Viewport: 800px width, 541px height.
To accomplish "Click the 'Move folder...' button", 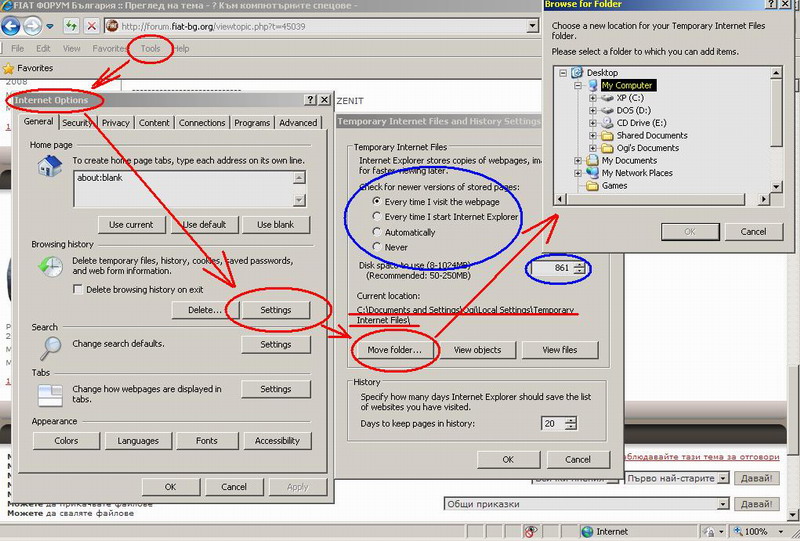I will (x=394, y=350).
